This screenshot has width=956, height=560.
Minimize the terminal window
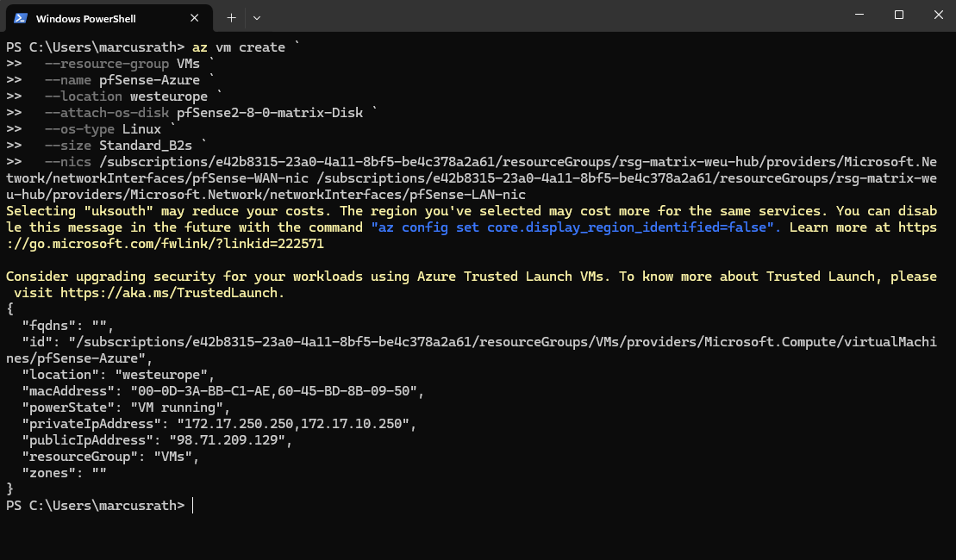point(859,15)
